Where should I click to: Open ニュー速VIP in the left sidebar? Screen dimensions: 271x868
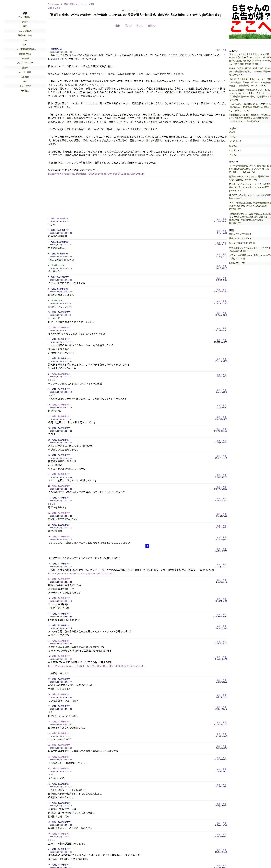pos(25,86)
